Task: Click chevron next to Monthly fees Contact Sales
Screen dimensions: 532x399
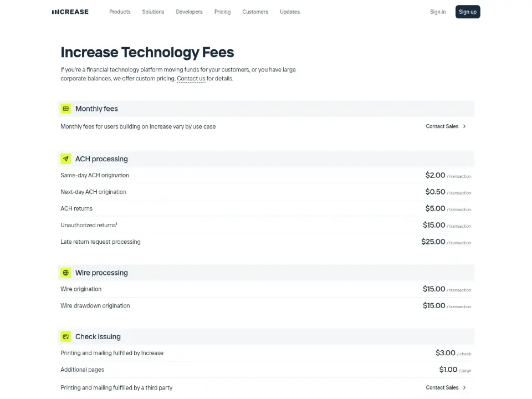Action: pos(464,126)
